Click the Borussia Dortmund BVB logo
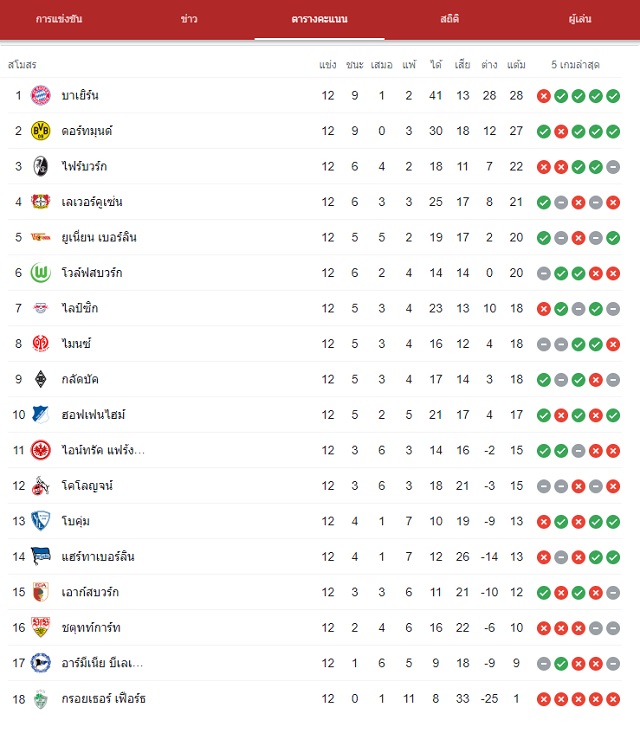The width and height of the screenshot is (640, 733). tap(41, 131)
